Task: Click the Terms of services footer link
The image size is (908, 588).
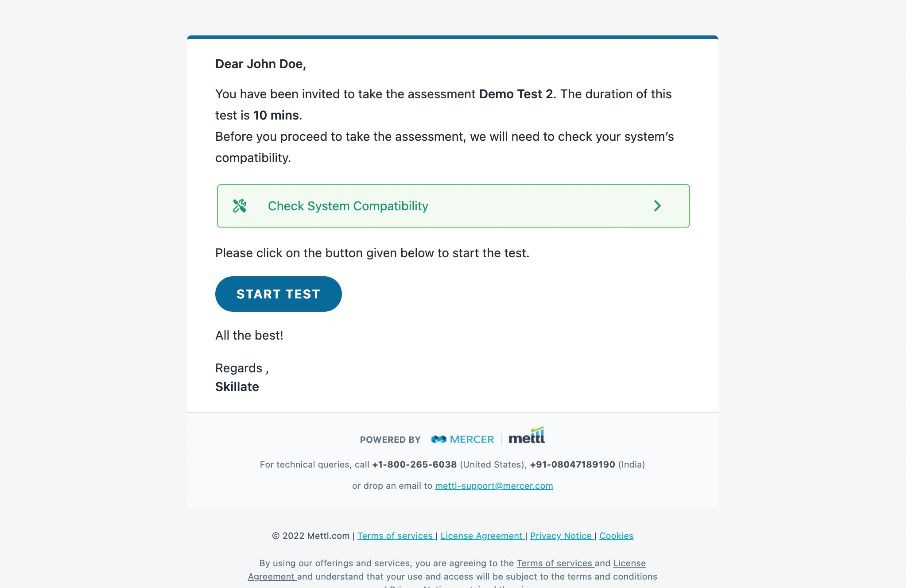Action: point(395,536)
